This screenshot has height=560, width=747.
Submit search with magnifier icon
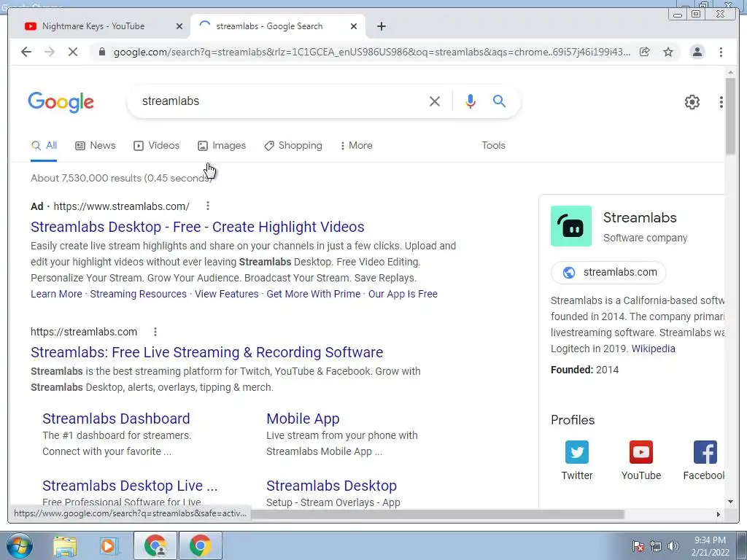click(499, 101)
